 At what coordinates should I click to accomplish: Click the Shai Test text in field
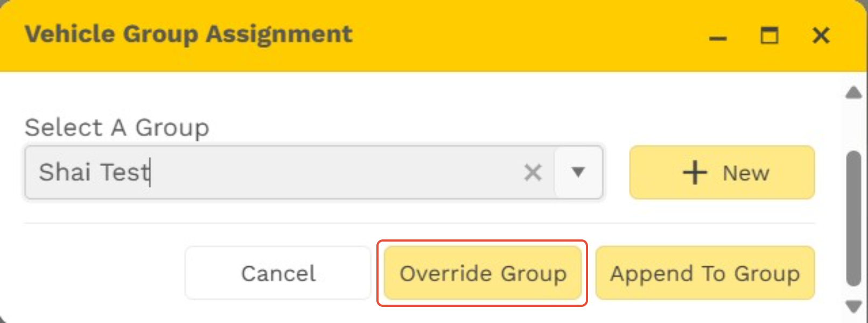[94, 173]
